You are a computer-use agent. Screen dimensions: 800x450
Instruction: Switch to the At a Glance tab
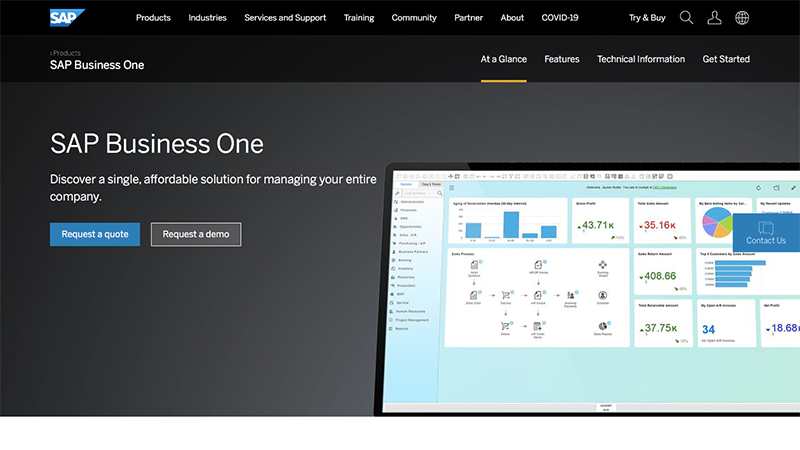(x=503, y=59)
